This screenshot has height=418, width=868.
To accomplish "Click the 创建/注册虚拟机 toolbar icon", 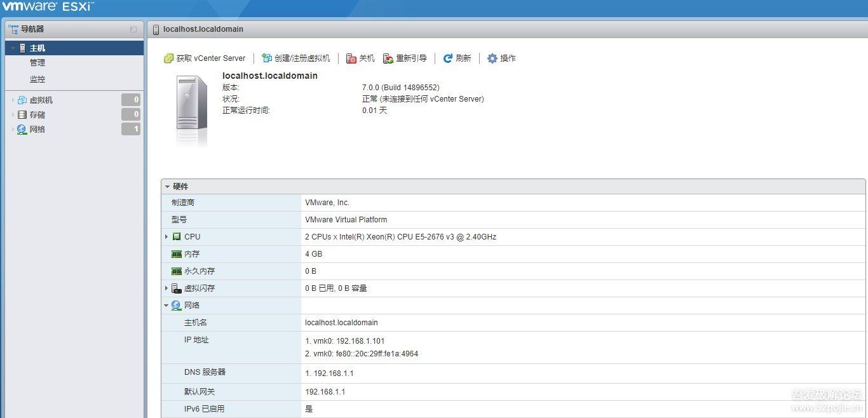I will [x=267, y=58].
